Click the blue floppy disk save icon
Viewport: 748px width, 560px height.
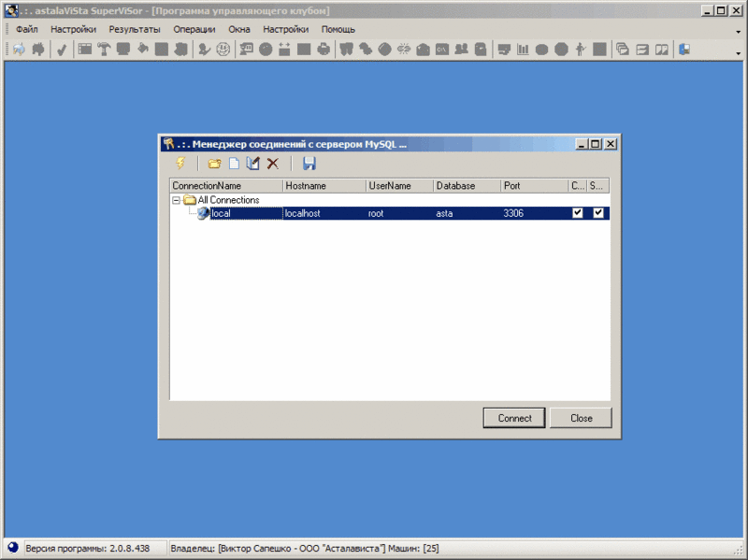coord(309,164)
